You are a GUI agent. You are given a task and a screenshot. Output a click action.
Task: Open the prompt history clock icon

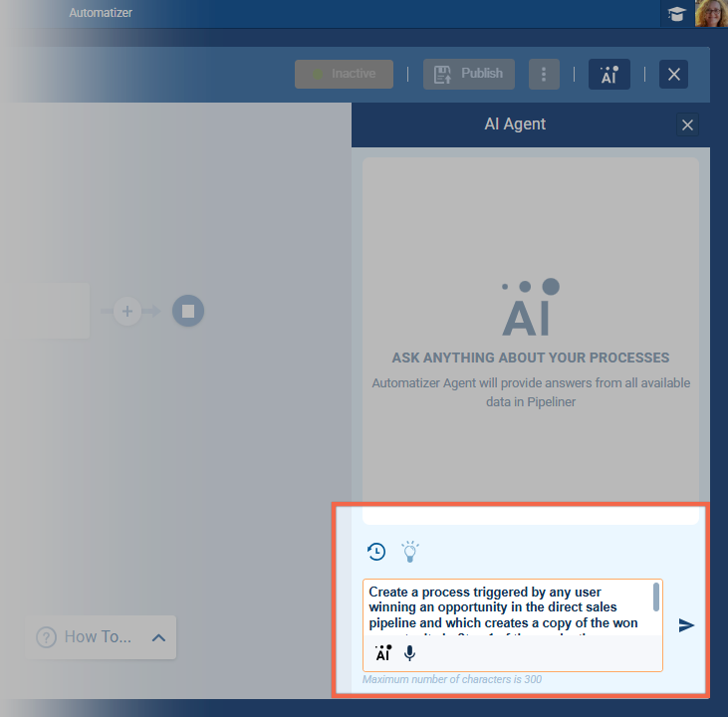376,552
